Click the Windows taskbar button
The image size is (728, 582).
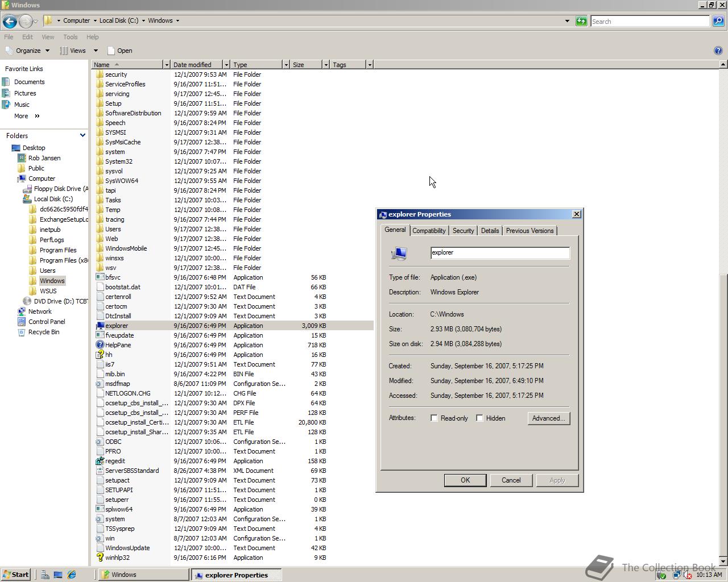pos(143,575)
